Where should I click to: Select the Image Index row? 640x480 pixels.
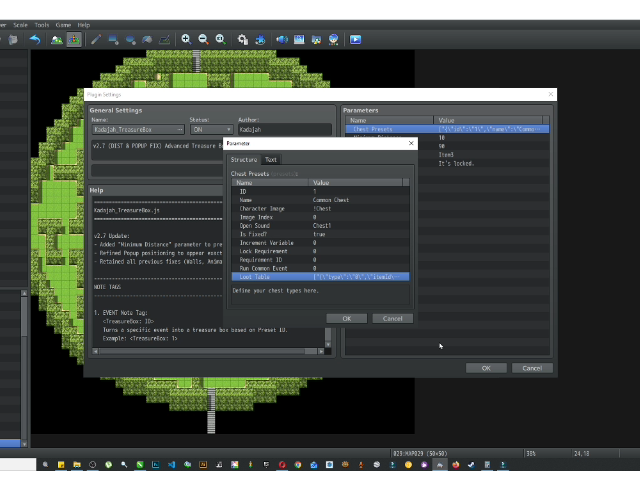[320, 217]
